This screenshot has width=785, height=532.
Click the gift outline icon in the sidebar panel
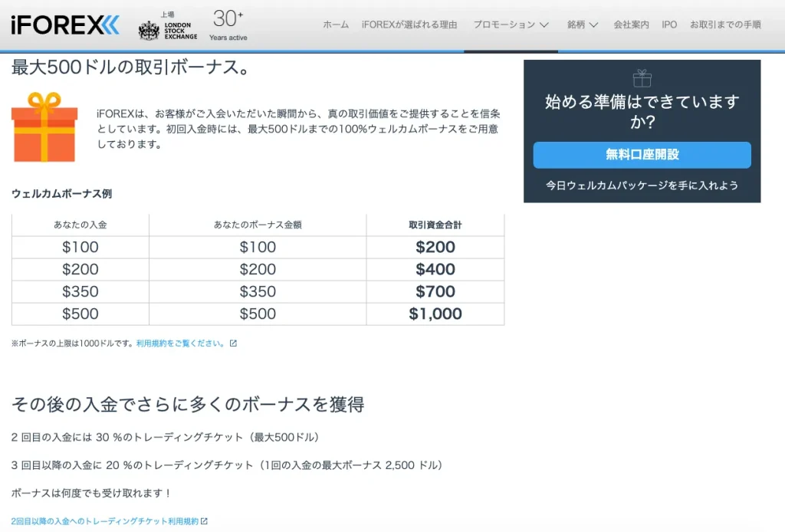point(642,78)
